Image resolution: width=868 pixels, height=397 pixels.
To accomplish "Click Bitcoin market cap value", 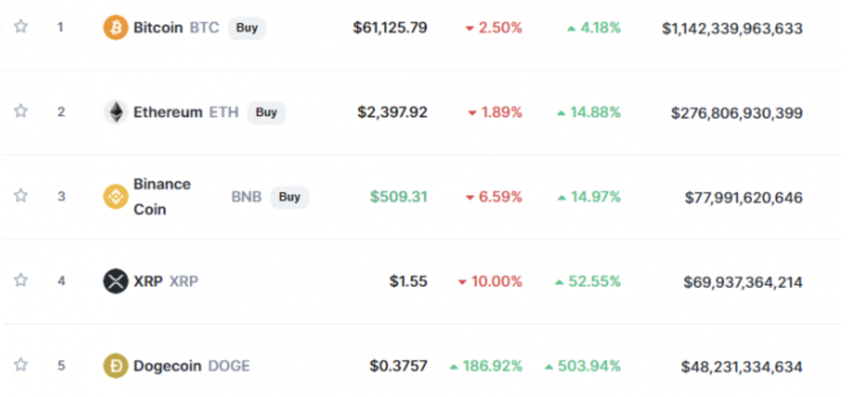I will (x=732, y=29).
